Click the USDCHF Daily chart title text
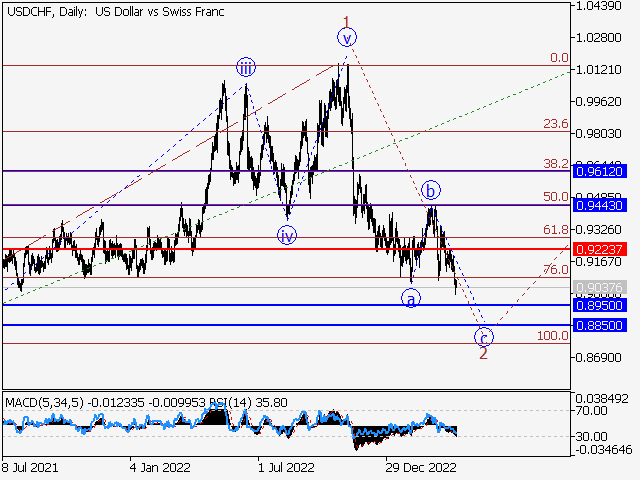 116,12
